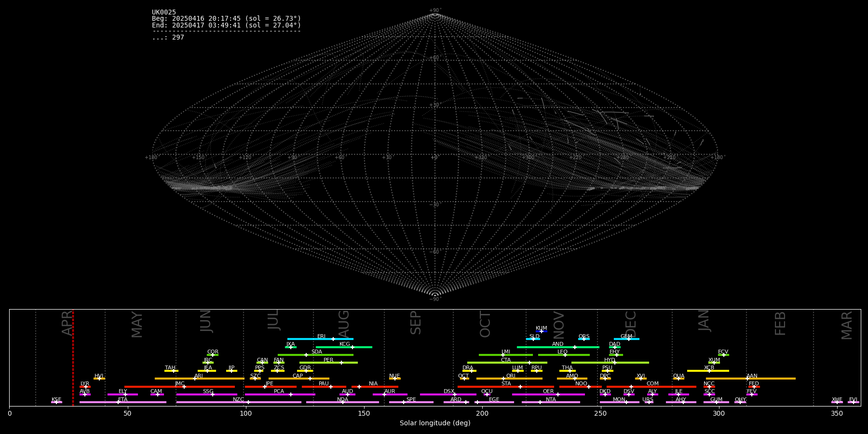
Task: Select the 'UK0025' station title text
Action: [x=164, y=13]
